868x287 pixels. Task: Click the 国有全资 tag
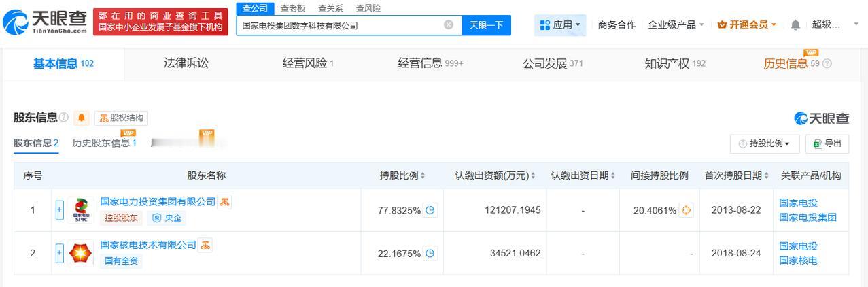(121, 261)
